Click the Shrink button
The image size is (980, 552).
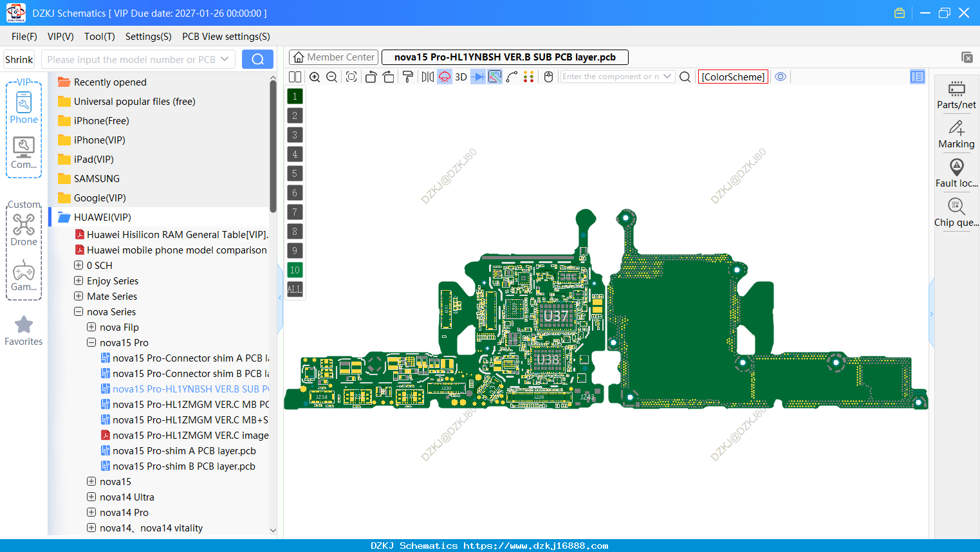click(x=19, y=59)
